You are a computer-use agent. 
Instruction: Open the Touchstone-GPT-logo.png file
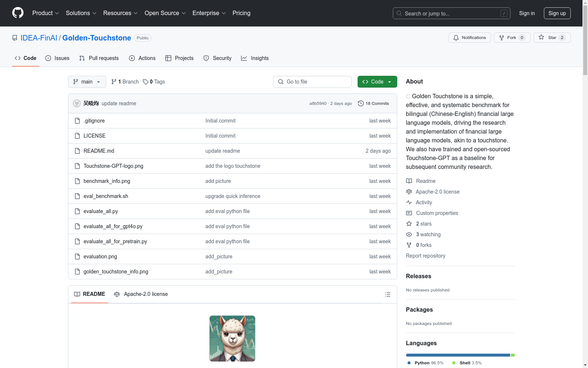coord(113,166)
